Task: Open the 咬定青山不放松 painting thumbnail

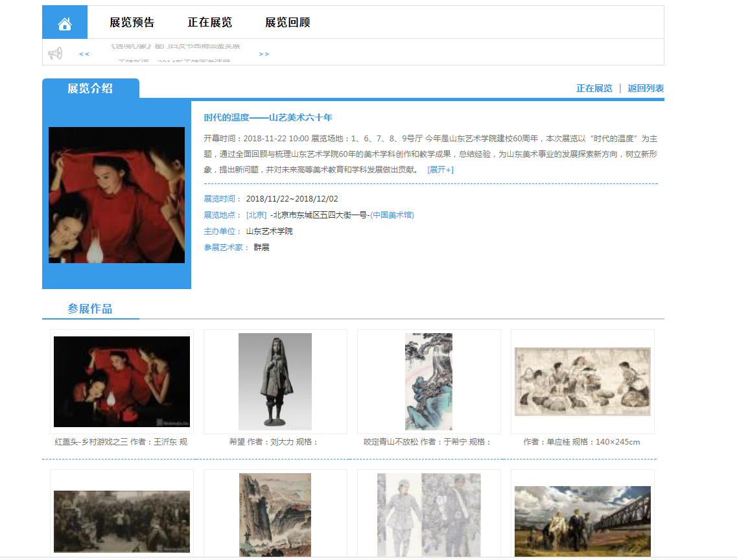Action: (428, 382)
